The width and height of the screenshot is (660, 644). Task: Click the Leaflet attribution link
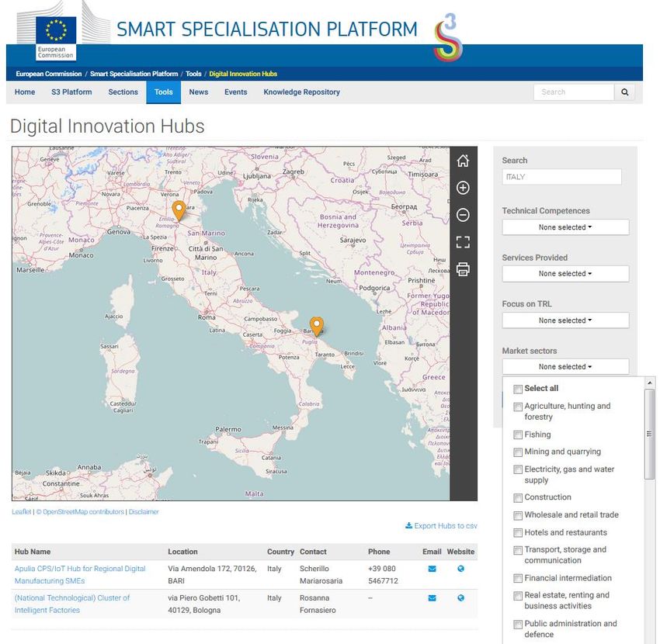coord(22,512)
